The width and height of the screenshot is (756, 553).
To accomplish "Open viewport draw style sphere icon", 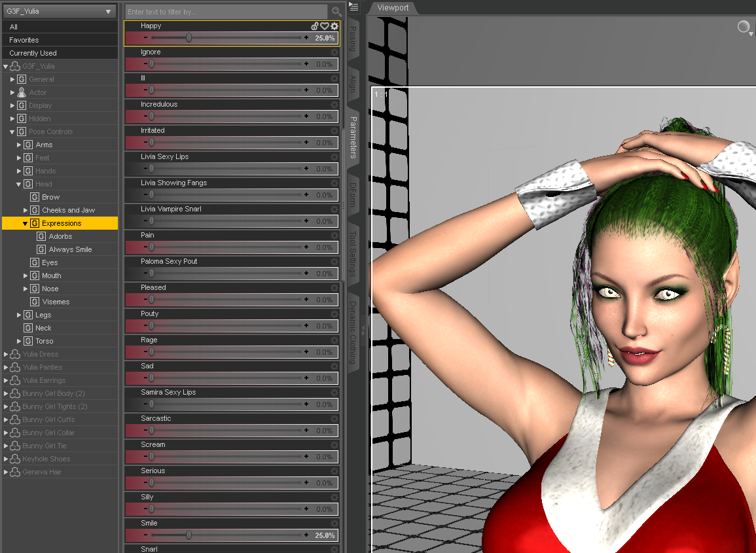I will coord(744,27).
